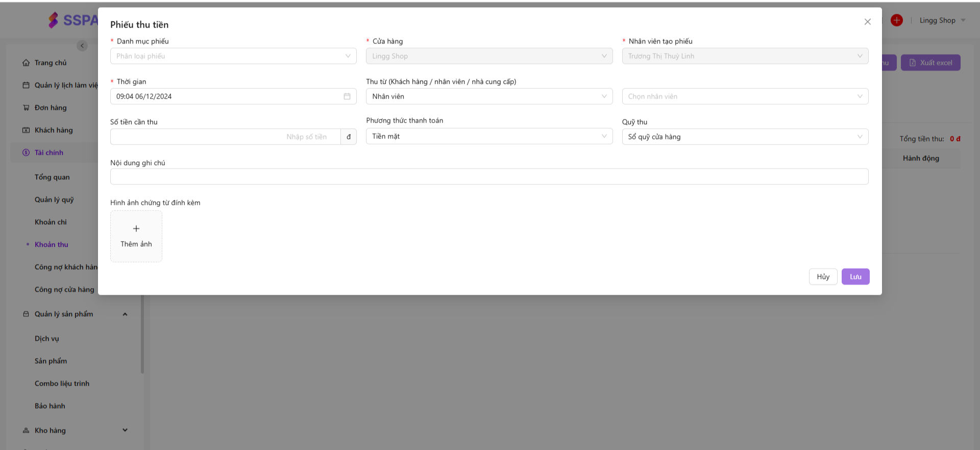This screenshot has width=980, height=450.
Task: Open the Lingg Shop account menu
Action: tap(942, 20)
